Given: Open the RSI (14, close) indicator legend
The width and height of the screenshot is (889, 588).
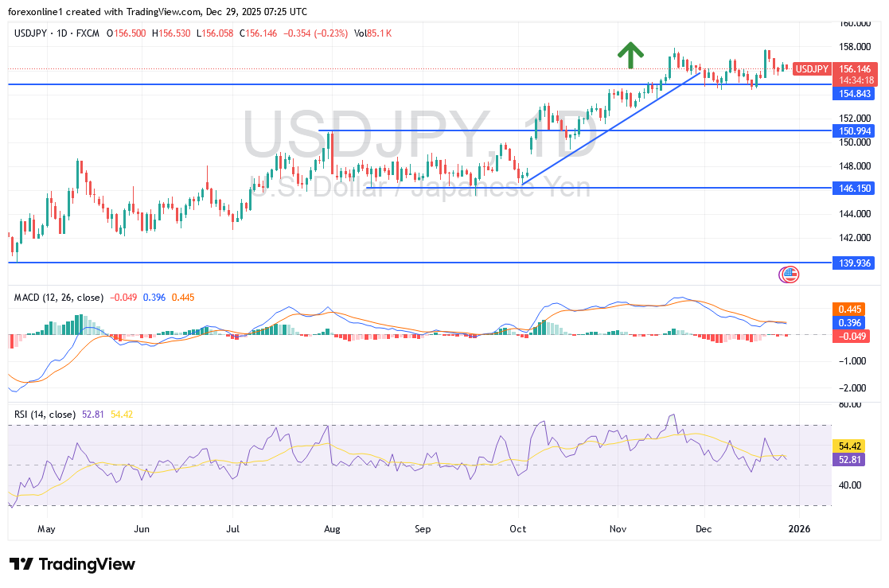Looking at the screenshot, I should [x=45, y=415].
